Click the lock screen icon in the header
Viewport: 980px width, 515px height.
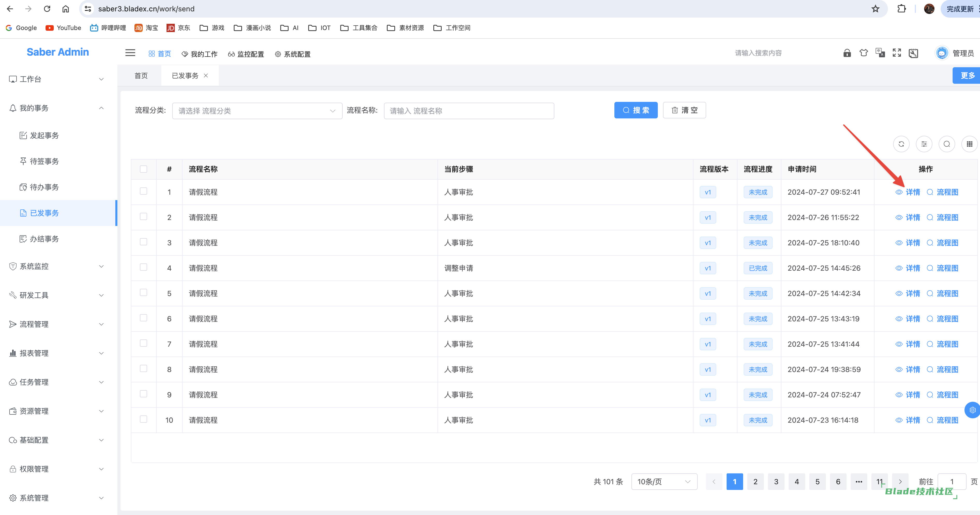point(847,53)
